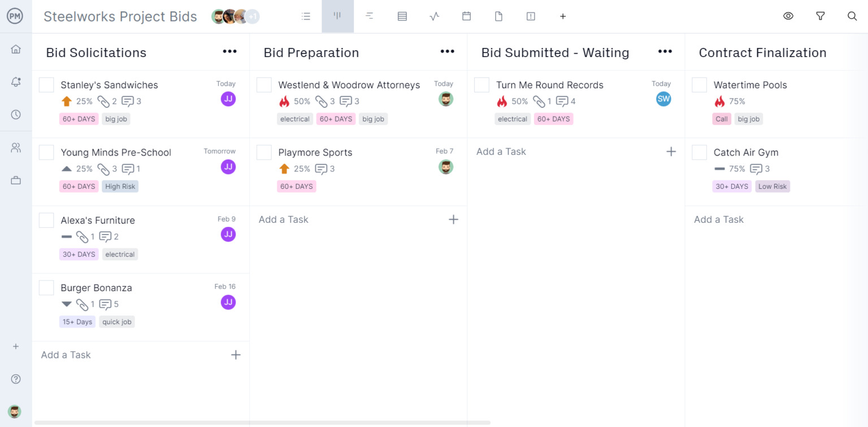Add a Task in Bid Solicitations column

click(x=66, y=355)
